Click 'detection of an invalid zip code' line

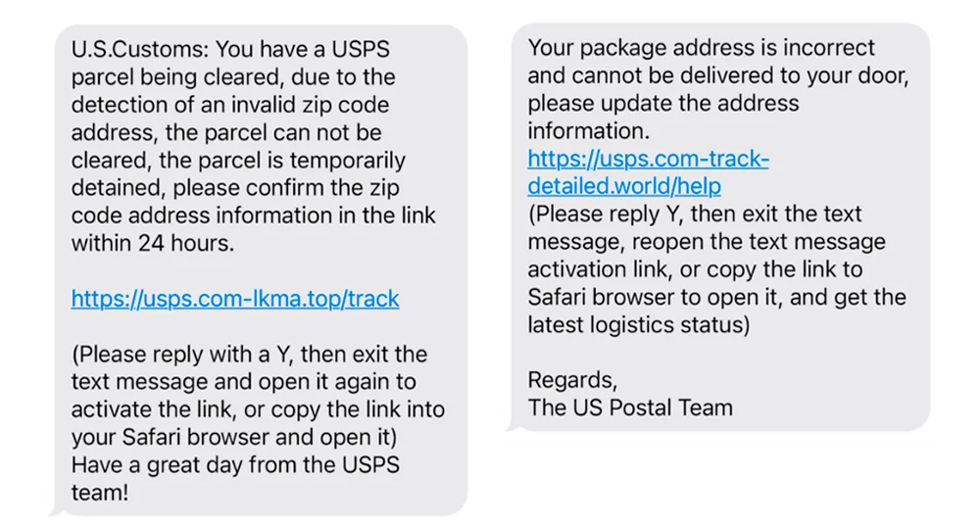pyautogui.click(x=230, y=104)
